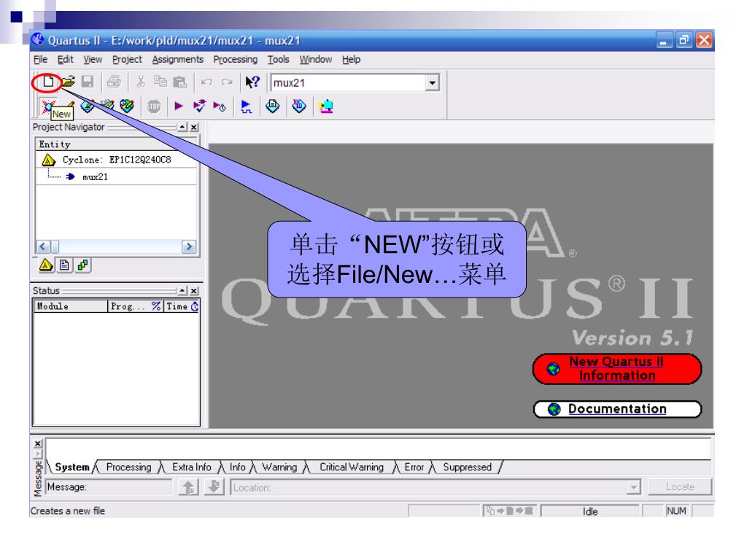Open the clock-checkmark timing settings icon
The image size is (747, 560).
(127, 106)
